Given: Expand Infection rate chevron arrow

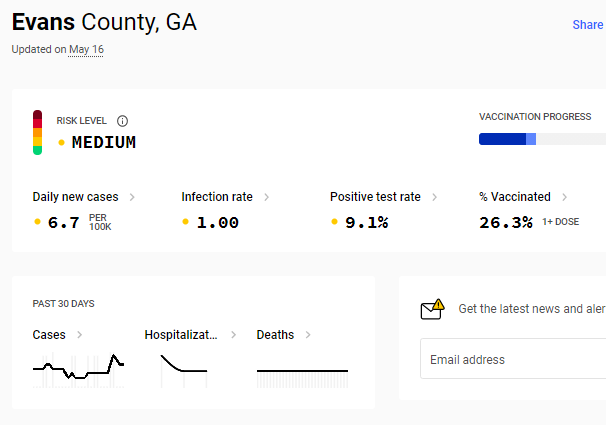Looking at the screenshot, I should (x=267, y=197).
